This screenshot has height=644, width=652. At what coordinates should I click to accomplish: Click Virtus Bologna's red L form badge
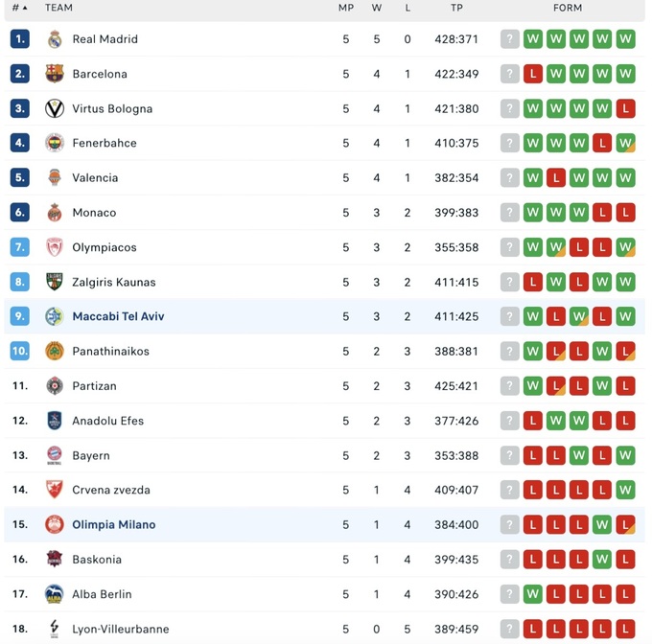[x=626, y=108]
